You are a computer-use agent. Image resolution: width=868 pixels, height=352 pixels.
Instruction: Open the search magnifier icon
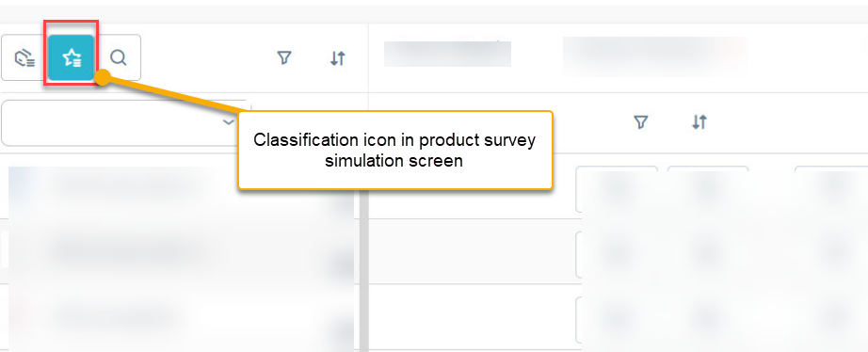coord(118,57)
